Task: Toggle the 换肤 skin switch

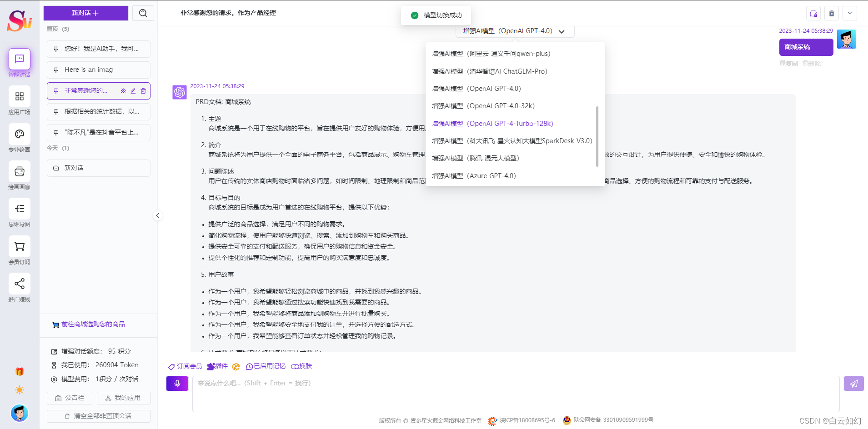Action: click(301, 366)
